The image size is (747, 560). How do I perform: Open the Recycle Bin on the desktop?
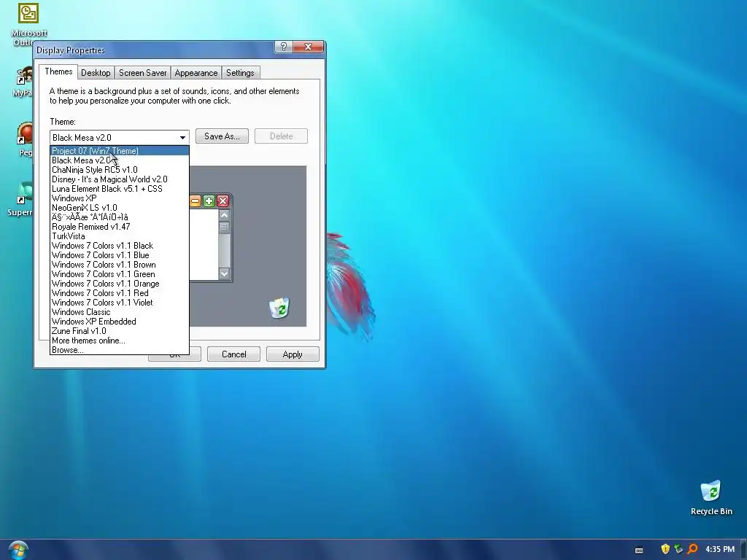click(711, 497)
